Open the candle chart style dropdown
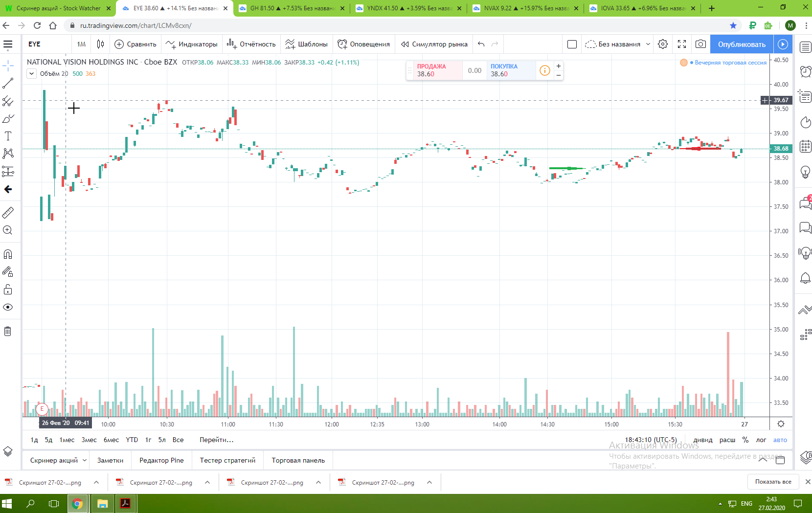This screenshot has height=513, width=812. [x=100, y=44]
